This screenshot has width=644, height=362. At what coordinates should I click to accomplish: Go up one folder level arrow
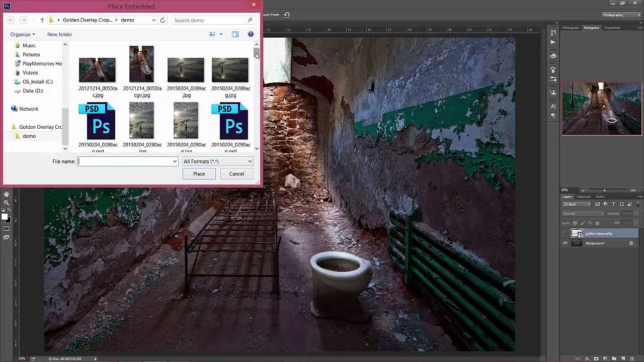(x=42, y=20)
